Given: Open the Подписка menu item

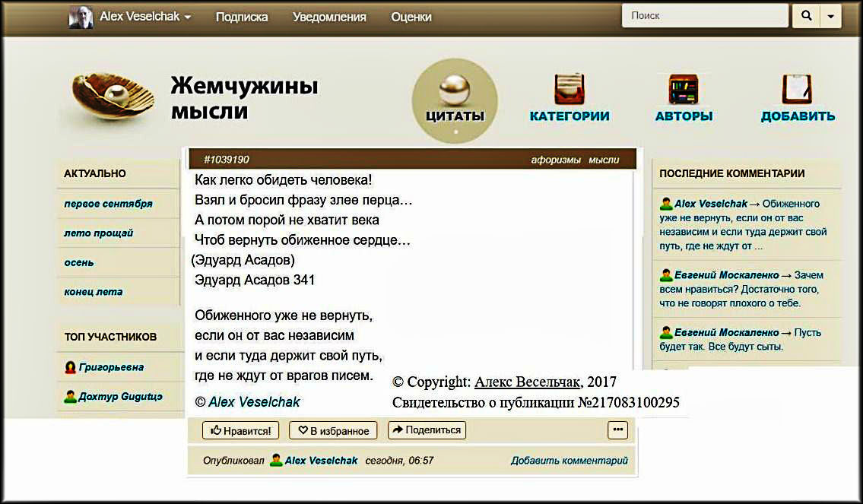Looking at the screenshot, I should pos(242,17).
